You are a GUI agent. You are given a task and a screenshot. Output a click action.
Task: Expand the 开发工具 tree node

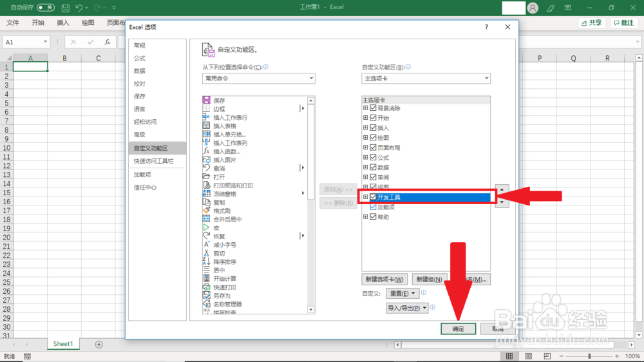[x=365, y=197]
